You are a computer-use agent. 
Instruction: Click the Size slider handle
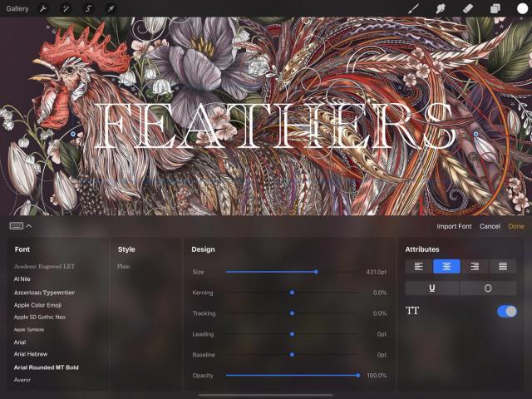click(316, 272)
